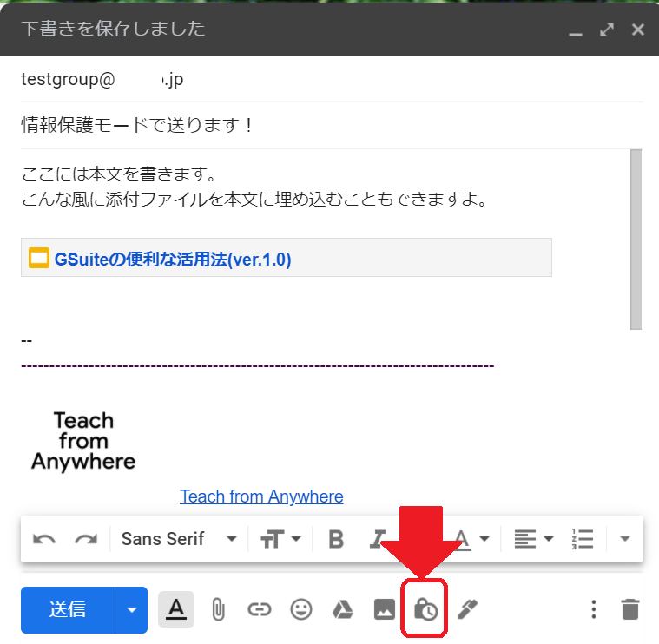Click the Google Slides icon on attachment
The height and width of the screenshot is (644, 659).
click(39, 258)
